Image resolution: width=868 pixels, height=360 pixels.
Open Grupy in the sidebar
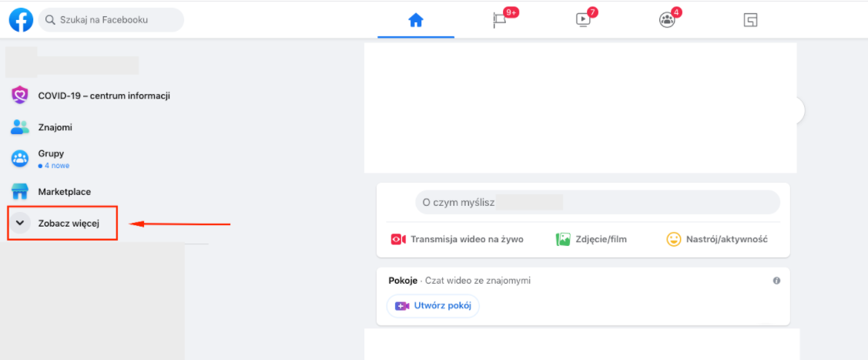(x=51, y=154)
